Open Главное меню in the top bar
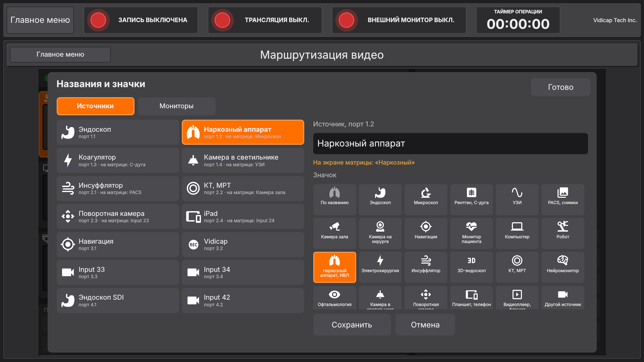Screen dimensions: 644x362 tap(40, 20)
